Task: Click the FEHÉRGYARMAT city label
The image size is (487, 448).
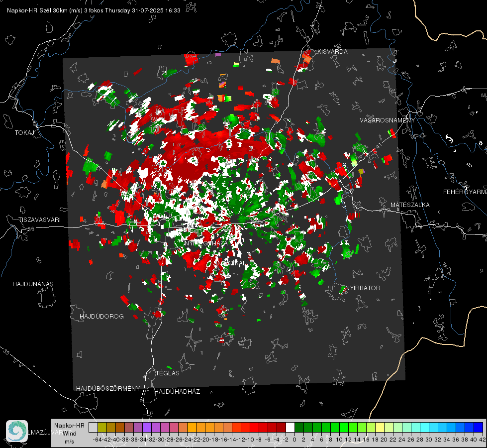Action: coord(465,192)
